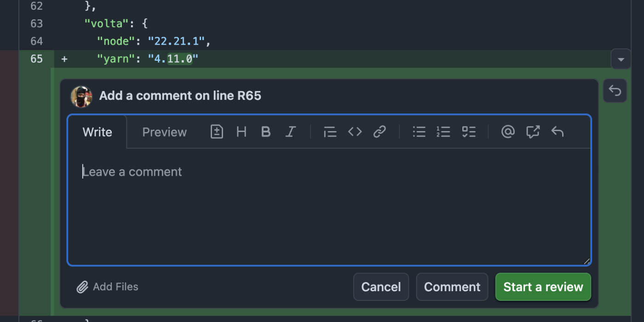Apply italic formatting
The height and width of the screenshot is (322, 644).
290,132
